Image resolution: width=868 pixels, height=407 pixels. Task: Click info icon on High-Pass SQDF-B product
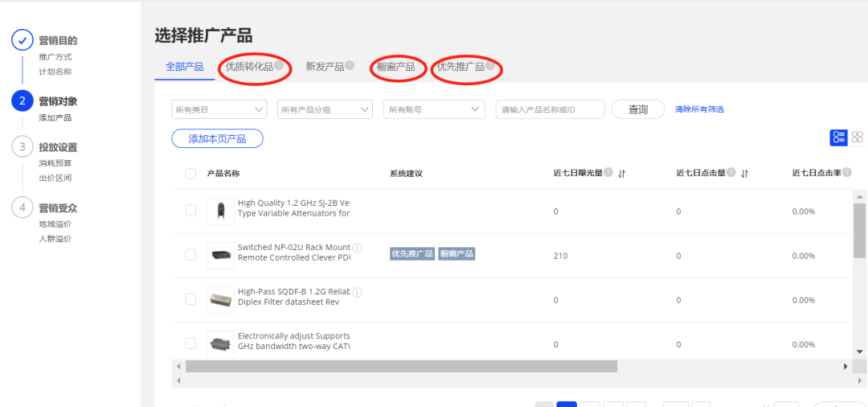coord(358,291)
